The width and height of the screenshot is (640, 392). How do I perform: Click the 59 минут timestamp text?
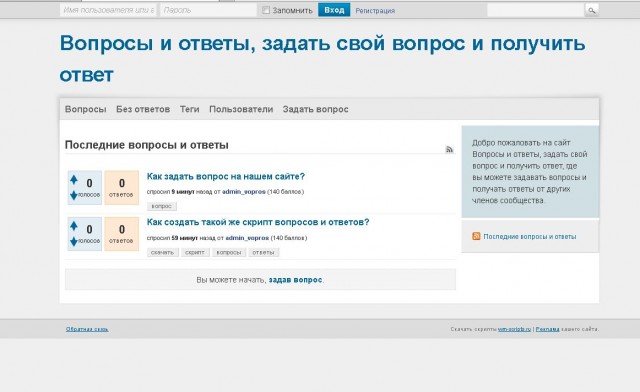point(184,238)
